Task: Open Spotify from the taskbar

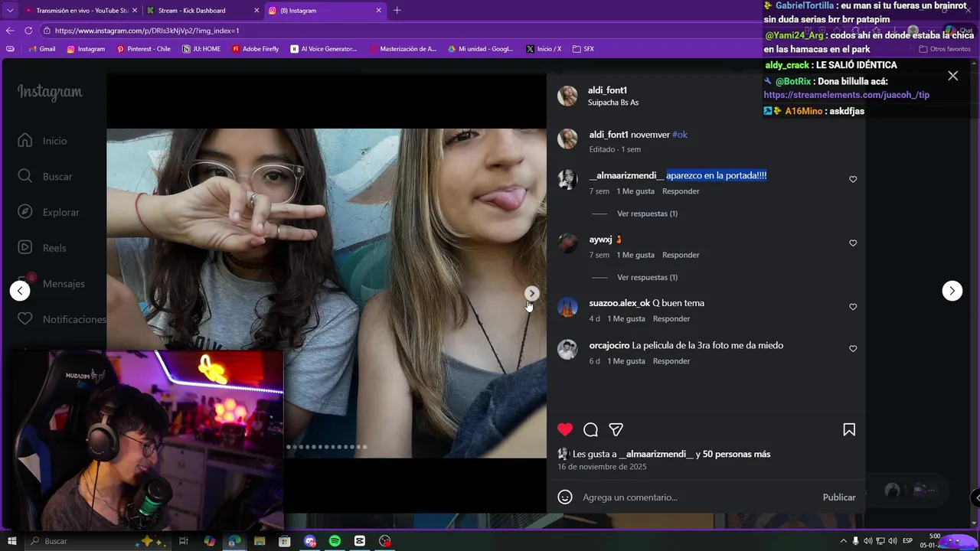Action: coord(335,541)
